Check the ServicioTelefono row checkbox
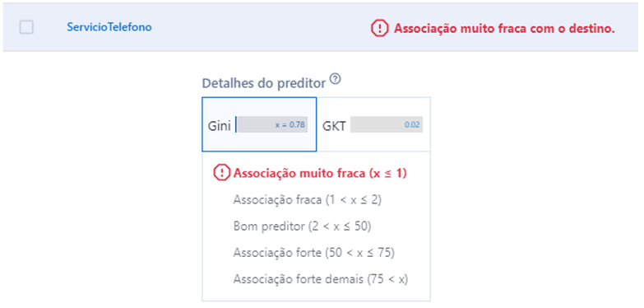The height and width of the screenshot is (308, 644). 26,27
